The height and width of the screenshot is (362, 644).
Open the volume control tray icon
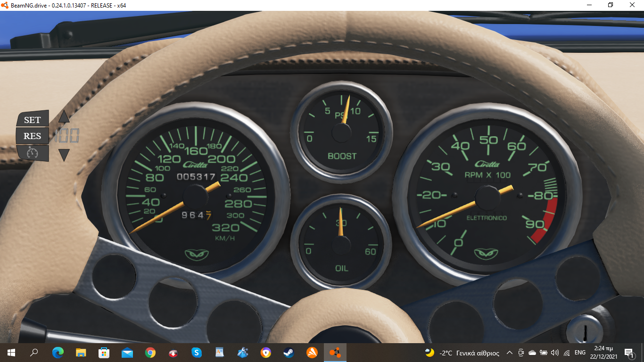[x=555, y=353]
